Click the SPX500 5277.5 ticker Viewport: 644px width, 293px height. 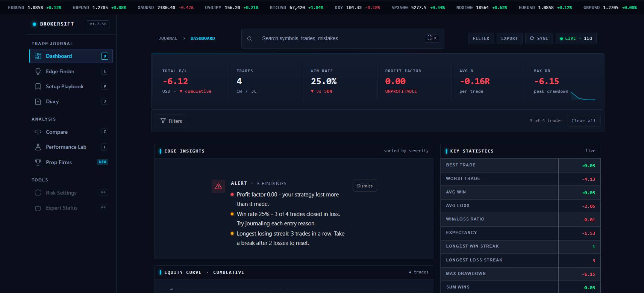coord(418,8)
